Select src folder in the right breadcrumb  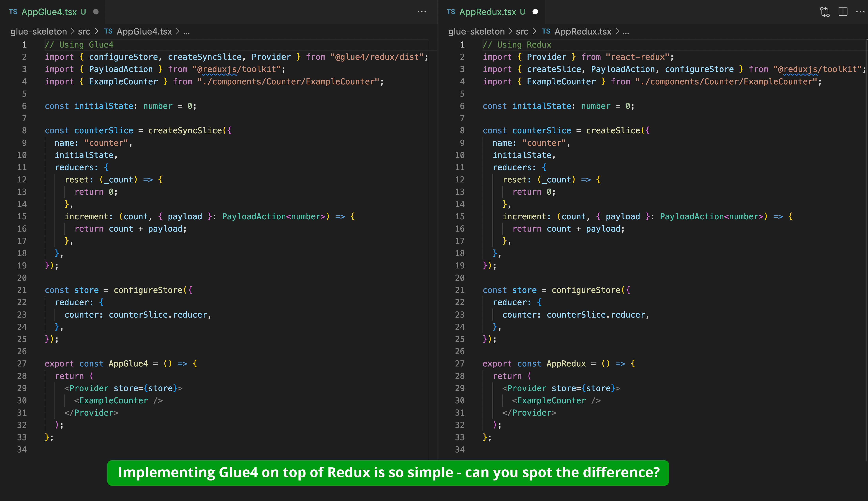coord(522,31)
